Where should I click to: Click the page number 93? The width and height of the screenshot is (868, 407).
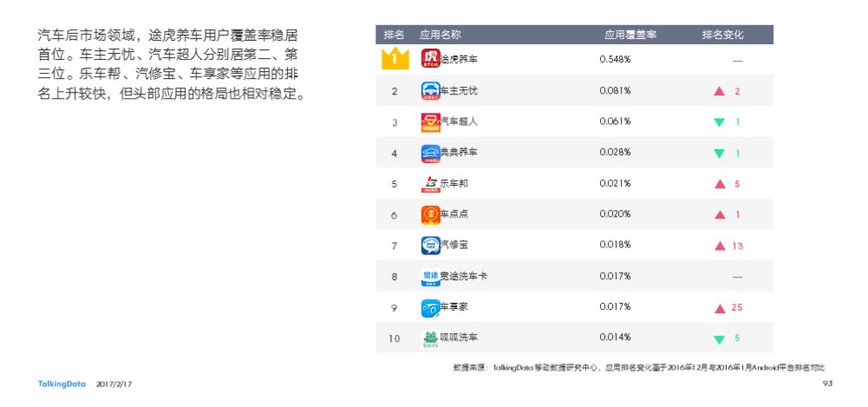point(828,384)
